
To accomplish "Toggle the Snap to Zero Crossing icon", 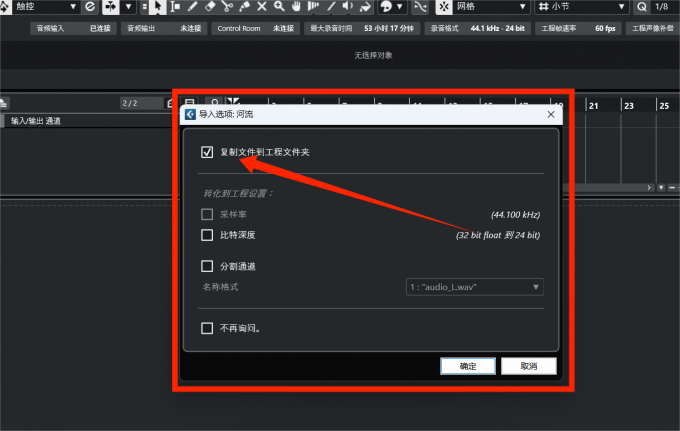I will click(x=420, y=7).
